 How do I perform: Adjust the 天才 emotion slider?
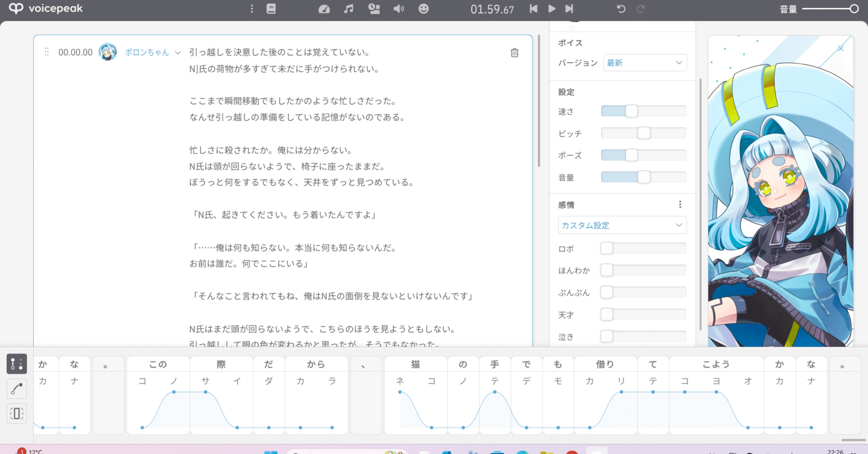(x=607, y=314)
